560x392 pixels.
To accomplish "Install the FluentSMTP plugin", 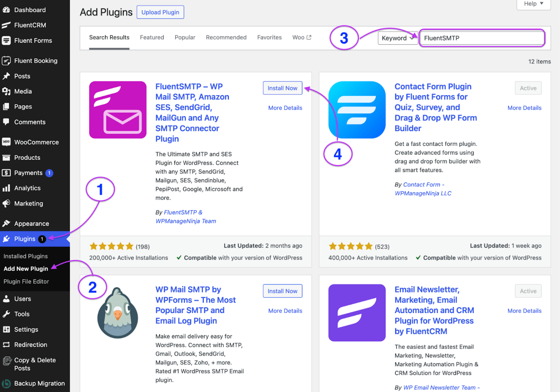I will 283,88.
